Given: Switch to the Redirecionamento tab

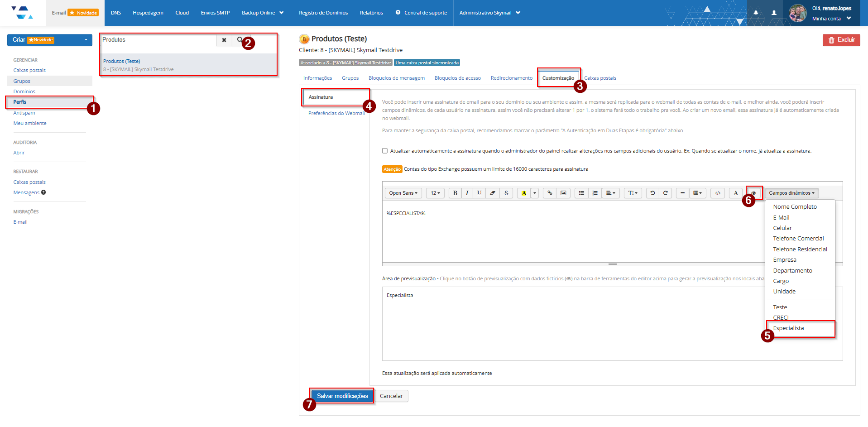Looking at the screenshot, I should 511,78.
